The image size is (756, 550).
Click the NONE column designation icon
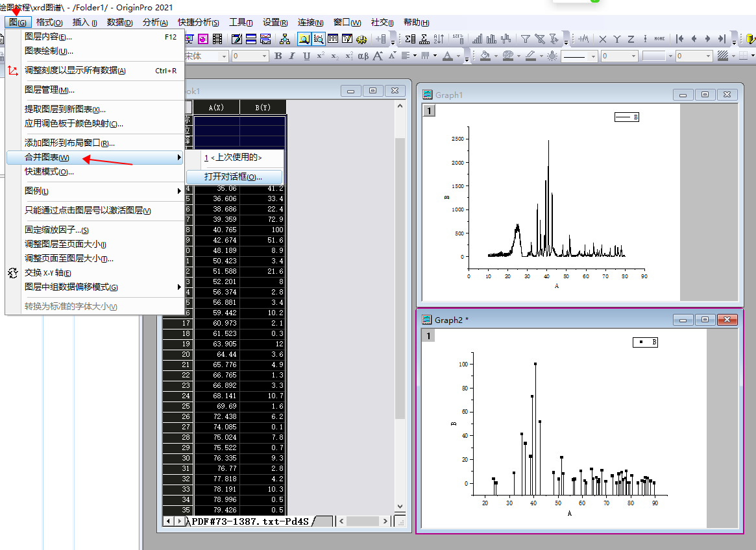(659, 39)
